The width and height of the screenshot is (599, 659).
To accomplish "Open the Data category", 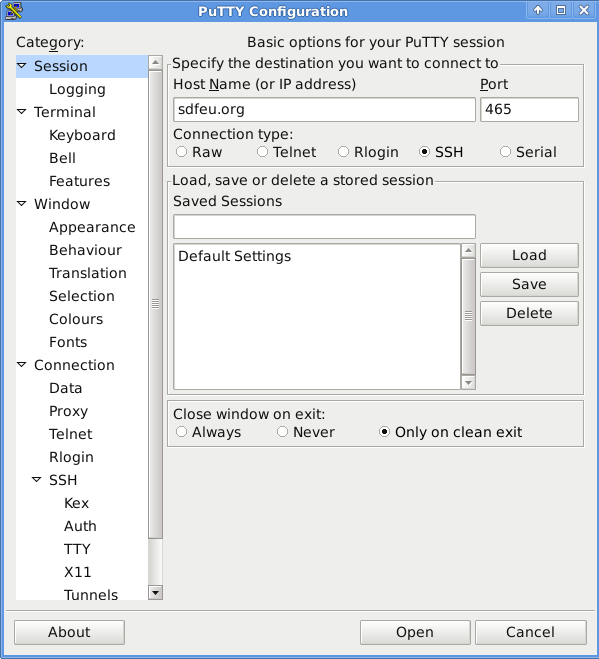I will [65, 388].
